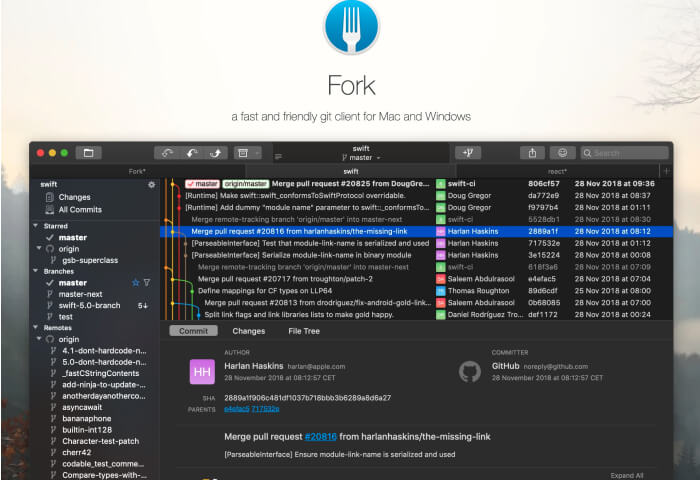The width and height of the screenshot is (700, 480).
Task: Click SHA value 2889a1f906c481df...
Action: [308, 397]
